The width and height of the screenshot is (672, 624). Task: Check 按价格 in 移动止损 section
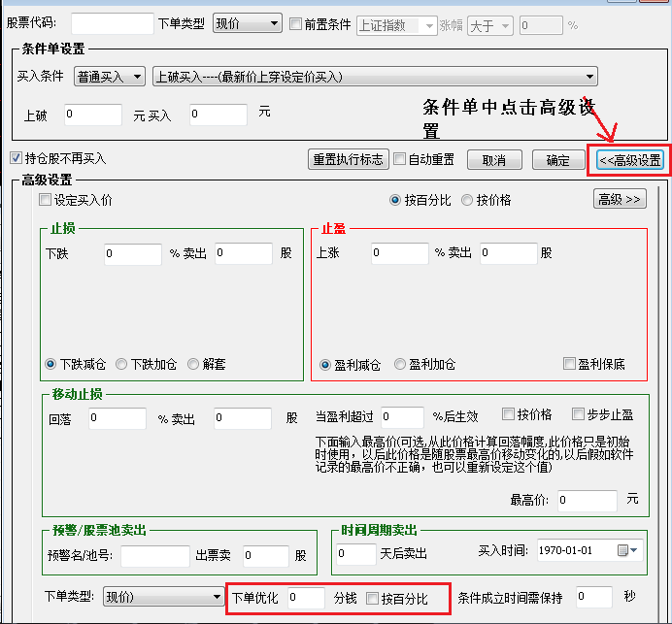click(x=508, y=414)
